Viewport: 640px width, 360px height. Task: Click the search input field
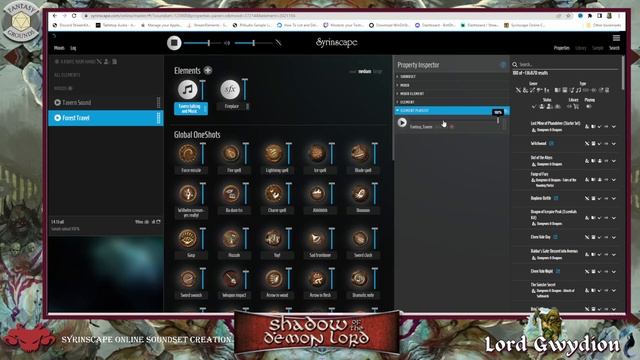click(568, 64)
